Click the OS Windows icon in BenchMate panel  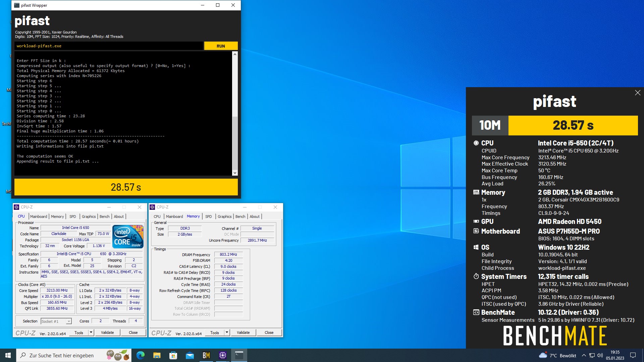476,247
